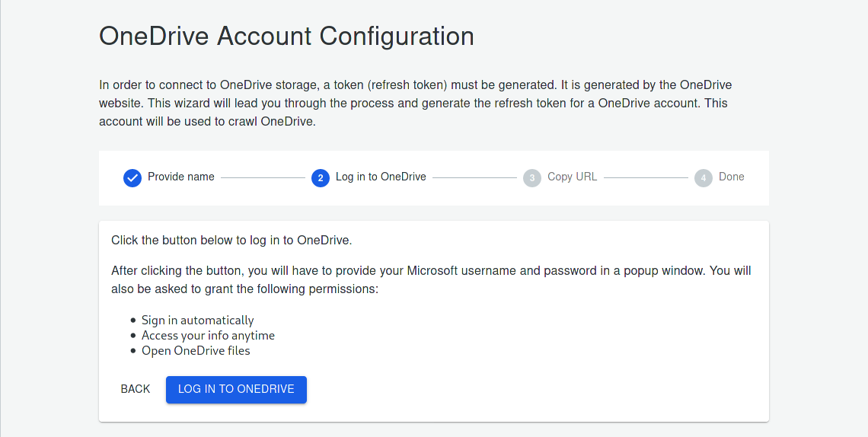
Task: Click the connector line after "Log in to OneDrive" step
Action: coord(474,178)
